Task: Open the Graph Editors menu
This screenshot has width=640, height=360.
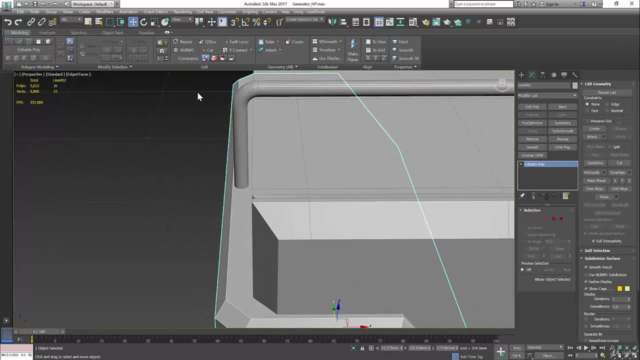Action: (156, 12)
